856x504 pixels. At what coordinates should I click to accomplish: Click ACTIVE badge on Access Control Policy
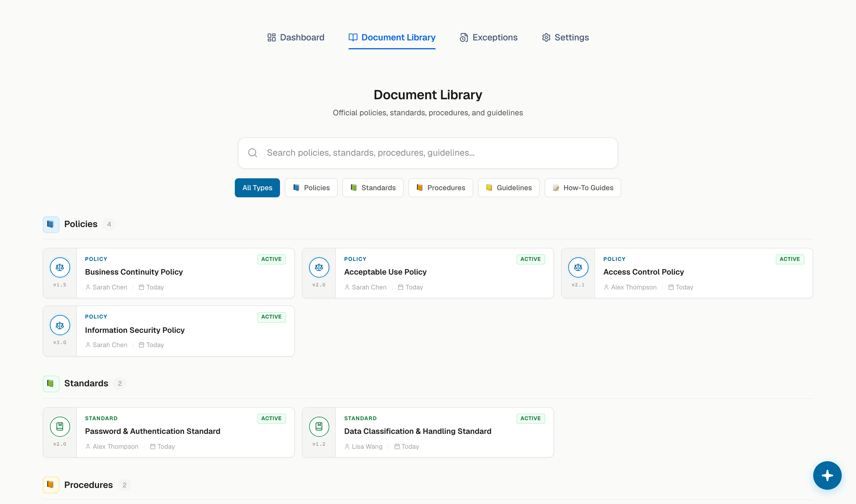click(x=790, y=259)
